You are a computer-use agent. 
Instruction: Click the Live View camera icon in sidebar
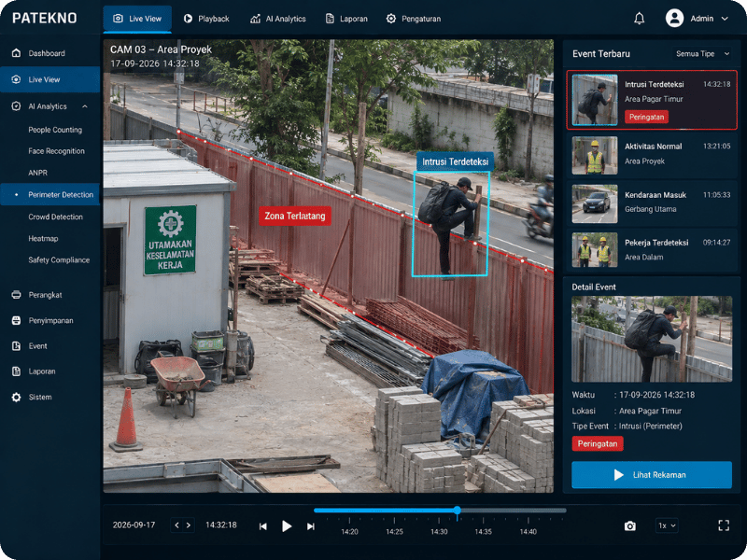pos(16,79)
